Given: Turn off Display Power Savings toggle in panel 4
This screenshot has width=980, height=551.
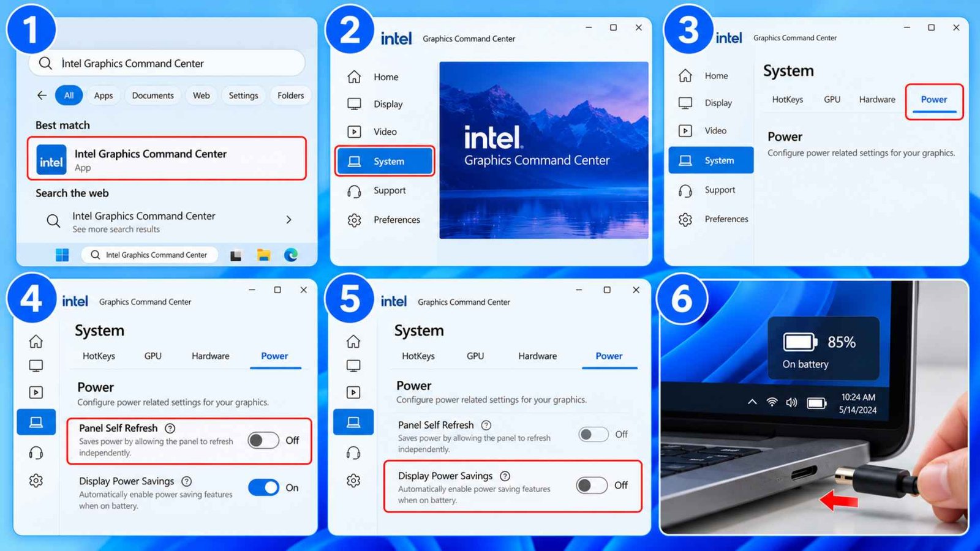Looking at the screenshot, I should coord(263,487).
